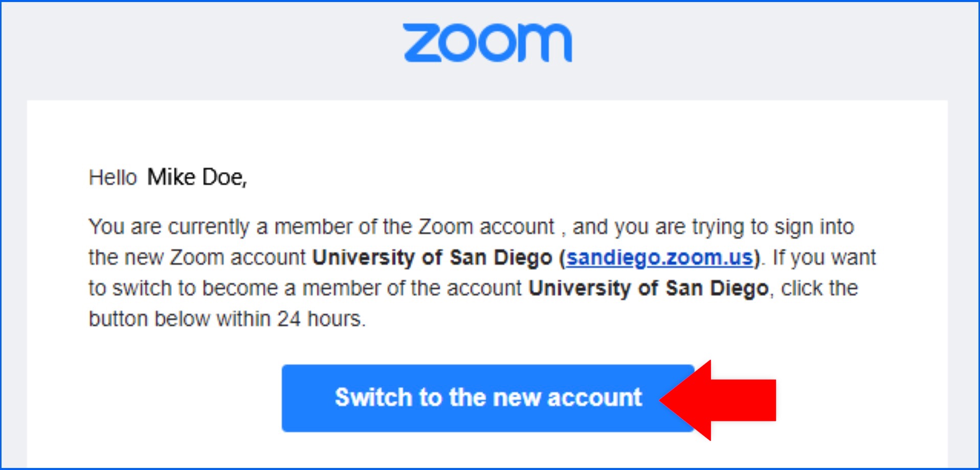This screenshot has width=980, height=470.
Task: Click bold University of San Diego before the link
Action: click(x=432, y=258)
